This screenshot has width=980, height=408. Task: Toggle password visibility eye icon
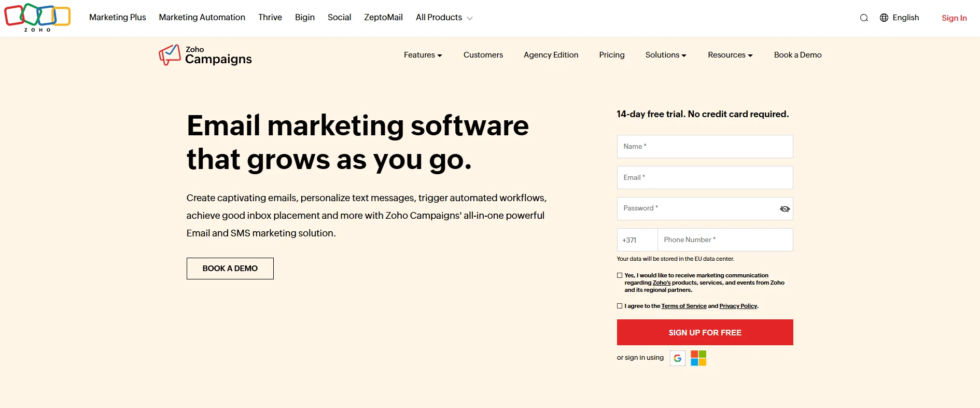[785, 209]
